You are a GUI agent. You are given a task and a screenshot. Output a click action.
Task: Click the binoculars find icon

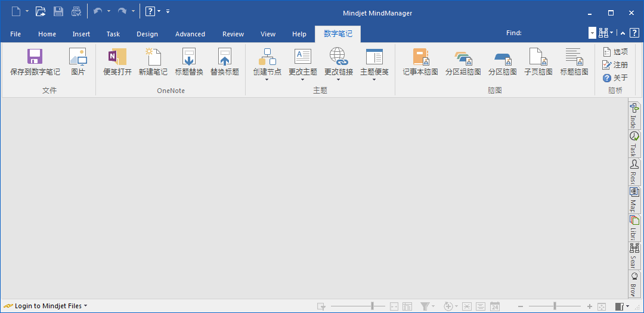603,33
